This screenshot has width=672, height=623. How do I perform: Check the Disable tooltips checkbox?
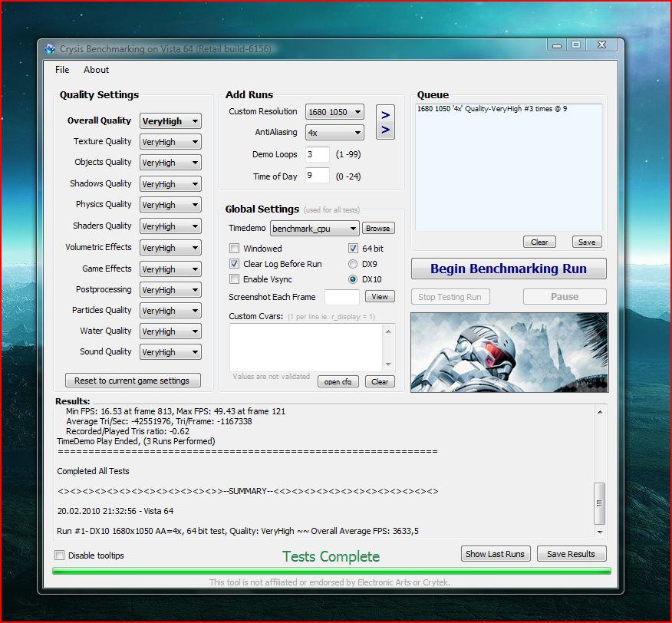60,555
